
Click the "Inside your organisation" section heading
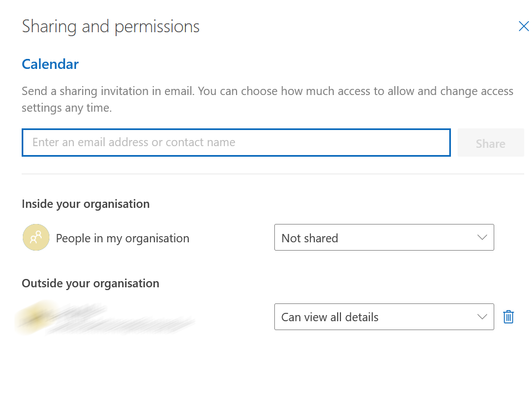pyautogui.click(x=86, y=204)
